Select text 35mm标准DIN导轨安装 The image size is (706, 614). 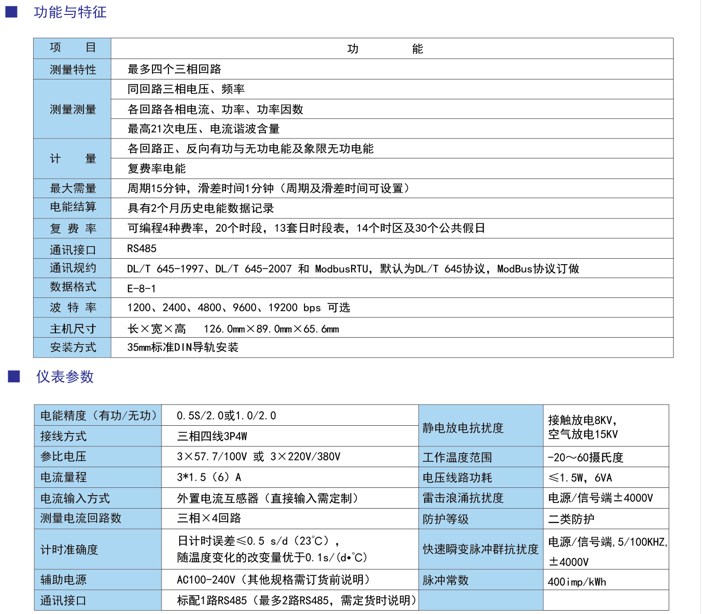(183, 347)
